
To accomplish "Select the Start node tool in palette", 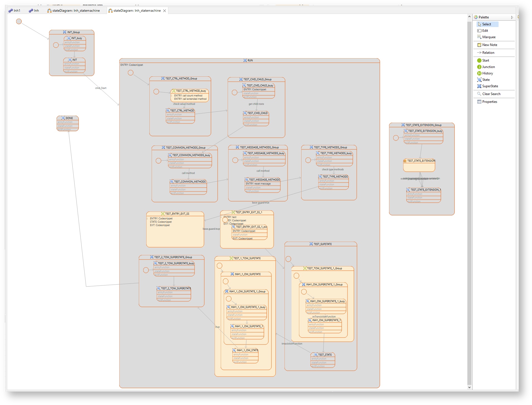I will click(485, 60).
